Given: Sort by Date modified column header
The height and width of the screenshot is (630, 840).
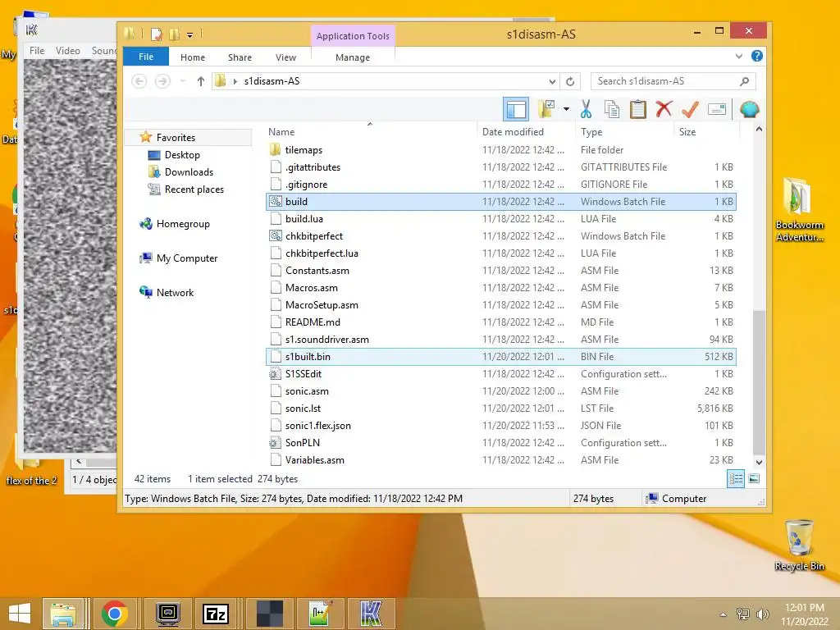Looking at the screenshot, I should point(526,132).
